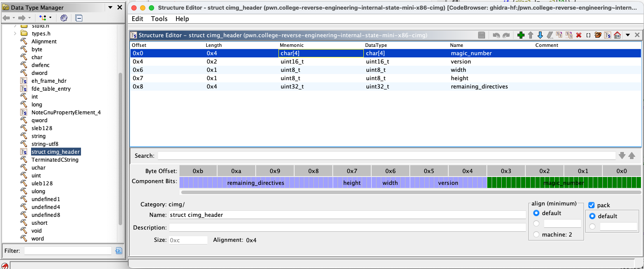Viewport: 644px width, 269px height.
Task: Click the Create structure from selection icon
Action: coord(608,35)
